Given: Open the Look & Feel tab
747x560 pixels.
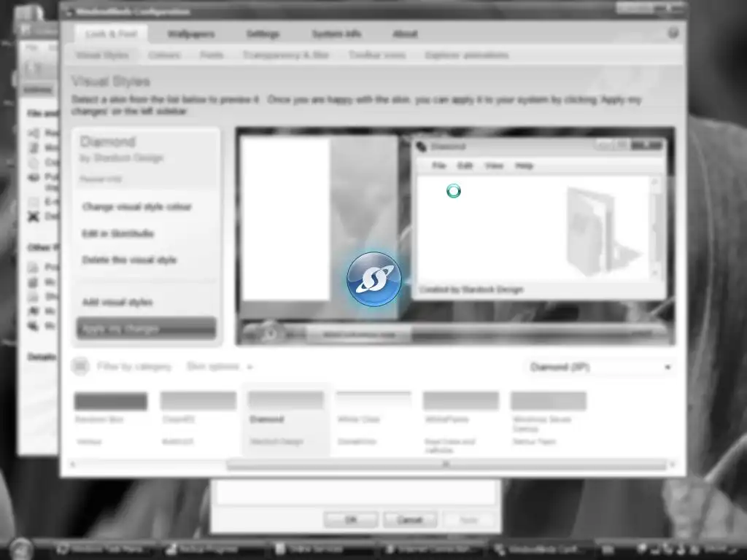Looking at the screenshot, I should [111, 34].
